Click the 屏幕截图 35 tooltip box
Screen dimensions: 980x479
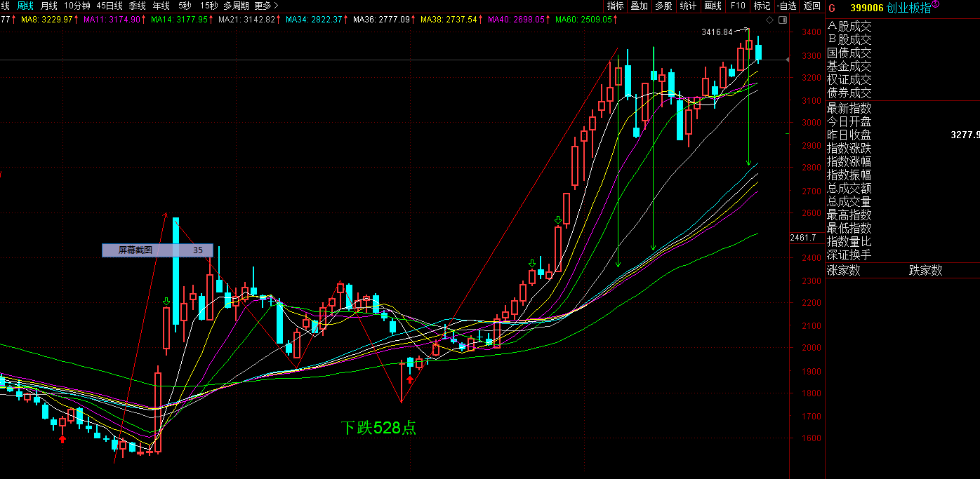(157, 250)
